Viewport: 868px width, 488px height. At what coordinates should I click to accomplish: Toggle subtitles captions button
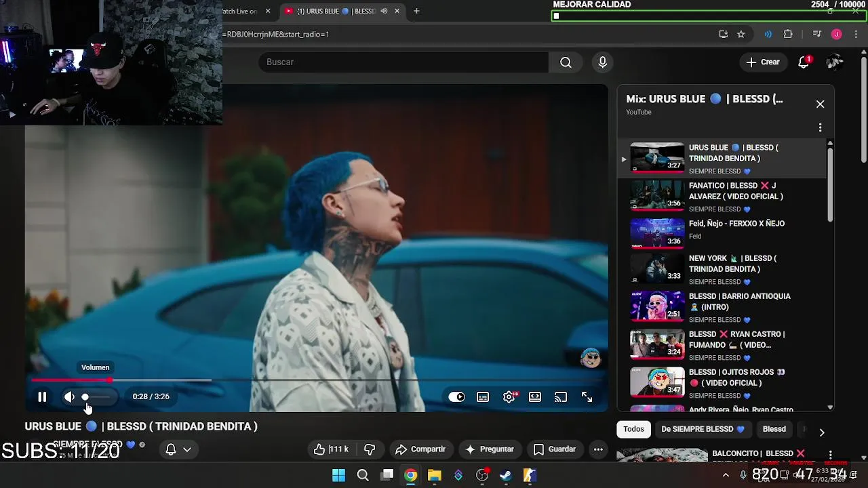pos(483,397)
